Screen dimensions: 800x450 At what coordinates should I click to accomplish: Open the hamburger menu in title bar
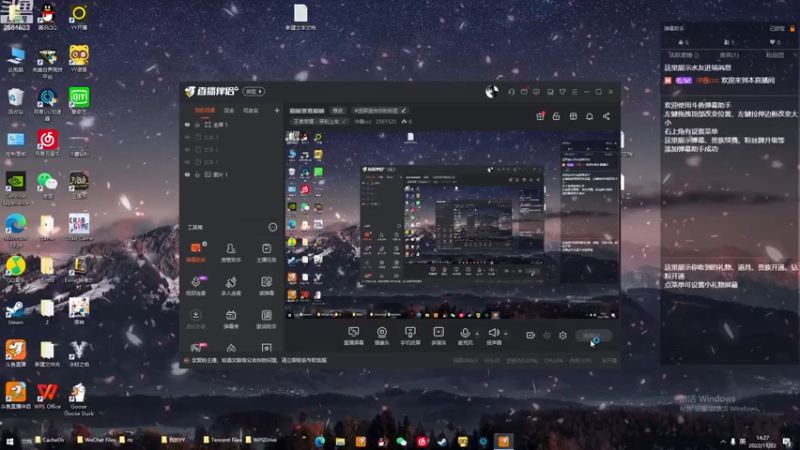[x=574, y=92]
